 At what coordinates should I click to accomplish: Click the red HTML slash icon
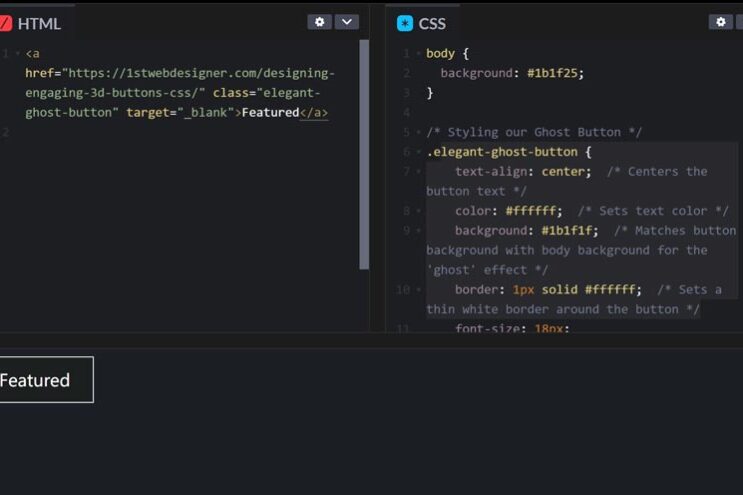(x=5, y=23)
